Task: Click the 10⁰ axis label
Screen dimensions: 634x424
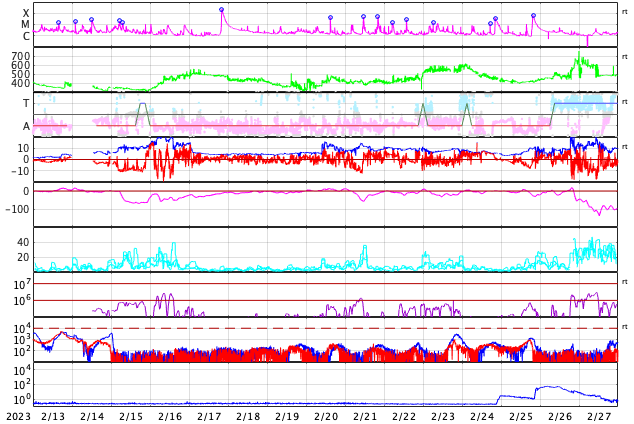Action: tap(21, 400)
